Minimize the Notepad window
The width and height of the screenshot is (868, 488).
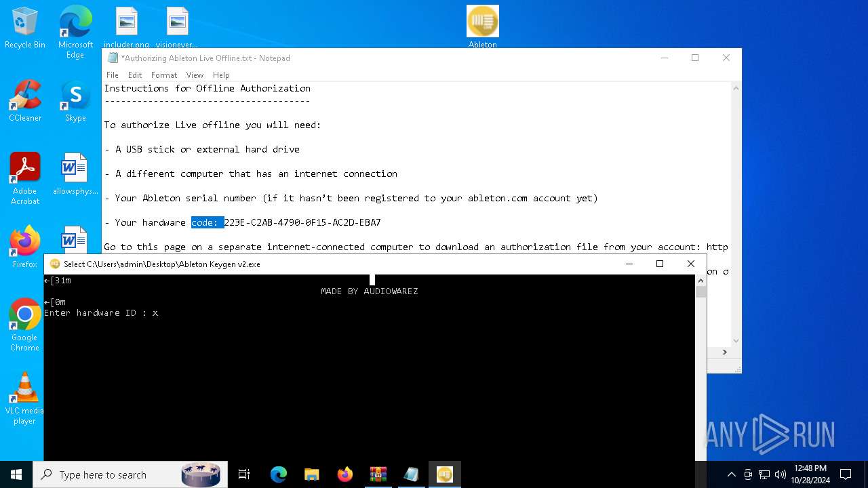coord(664,58)
